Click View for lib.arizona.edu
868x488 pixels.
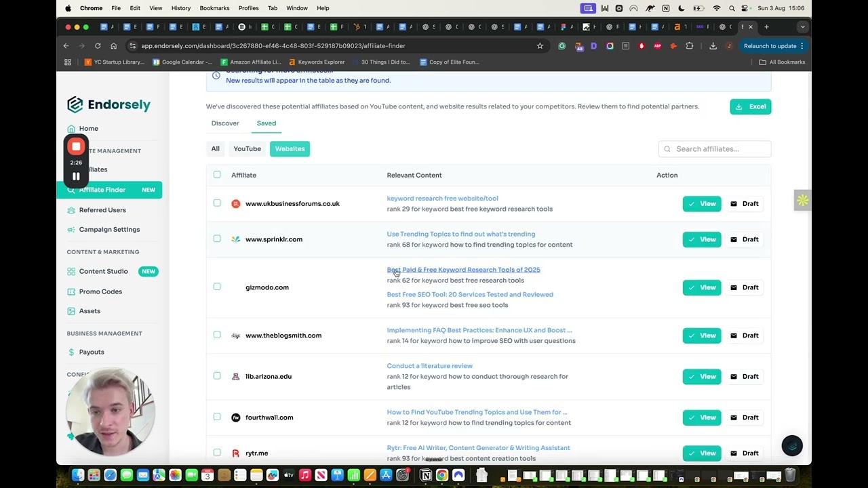[701, 376]
